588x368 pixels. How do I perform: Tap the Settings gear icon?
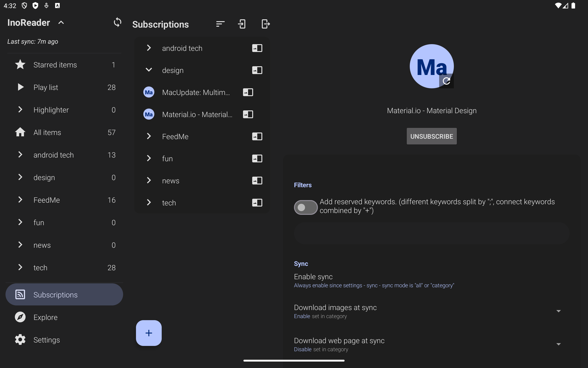pyautogui.click(x=20, y=339)
